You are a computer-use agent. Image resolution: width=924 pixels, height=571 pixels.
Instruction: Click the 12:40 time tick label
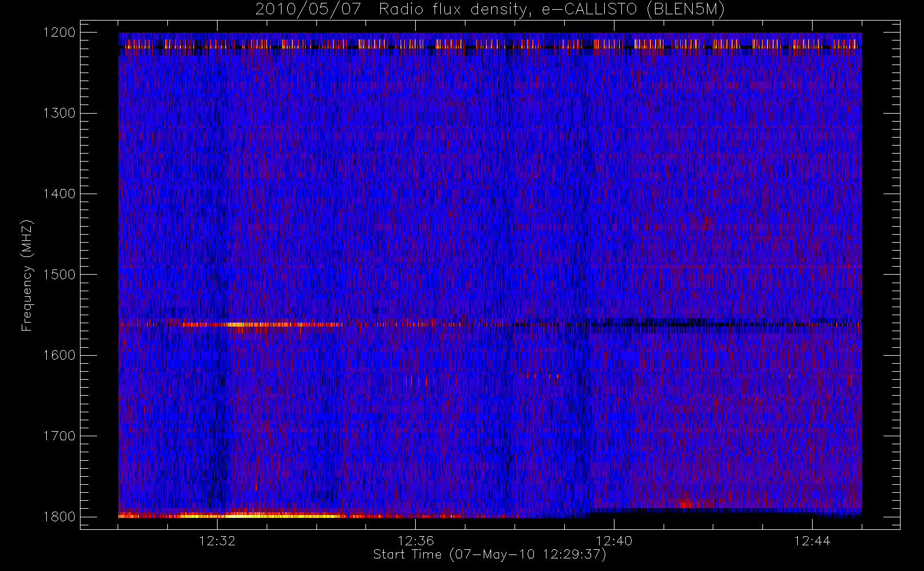pyautogui.click(x=614, y=541)
